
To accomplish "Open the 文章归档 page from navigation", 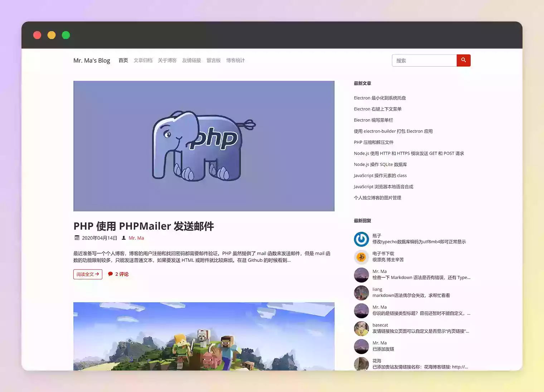I will 143,60.
